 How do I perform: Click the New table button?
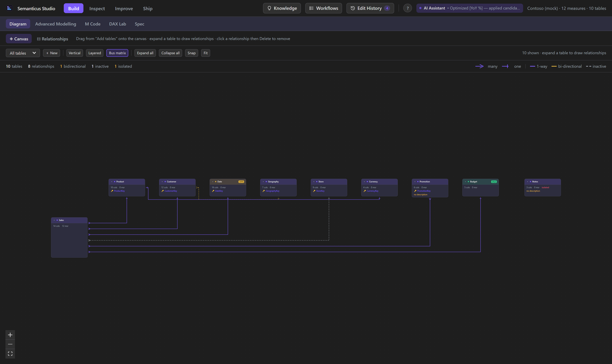click(52, 53)
